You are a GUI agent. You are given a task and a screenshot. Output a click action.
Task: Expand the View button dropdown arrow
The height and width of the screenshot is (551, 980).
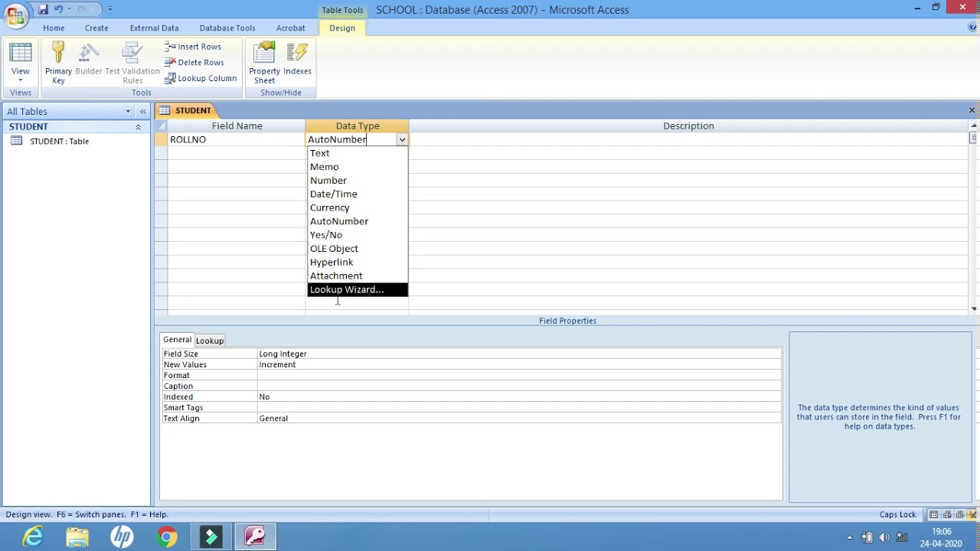[21, 80]
